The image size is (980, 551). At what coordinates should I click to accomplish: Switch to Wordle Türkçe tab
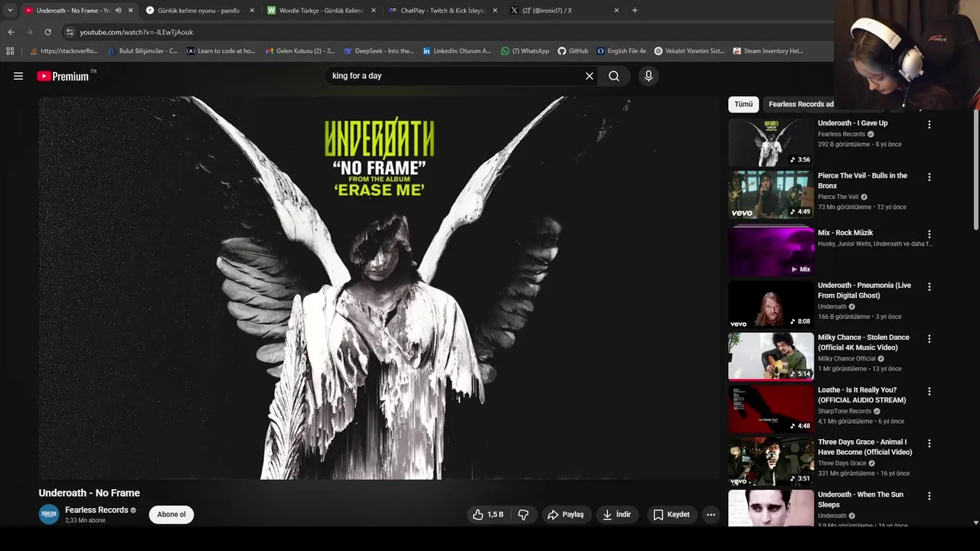click(321, 11)
